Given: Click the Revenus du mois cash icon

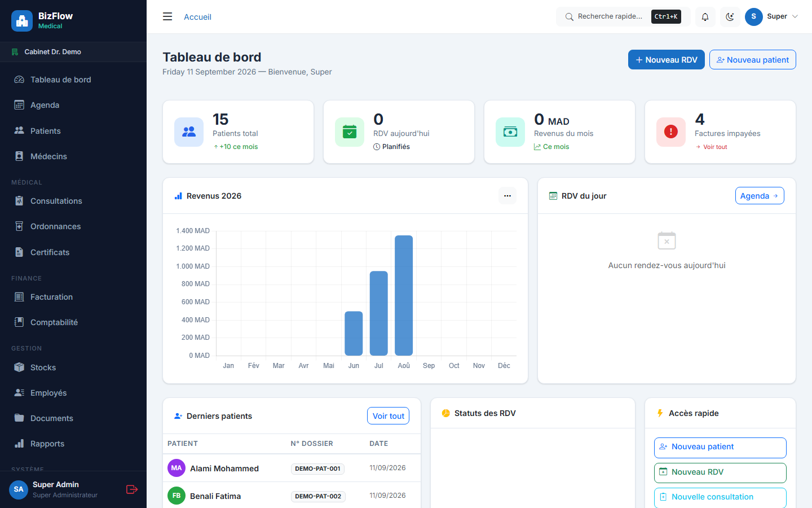Looking at the screenshot, I should tap(510, 132).
